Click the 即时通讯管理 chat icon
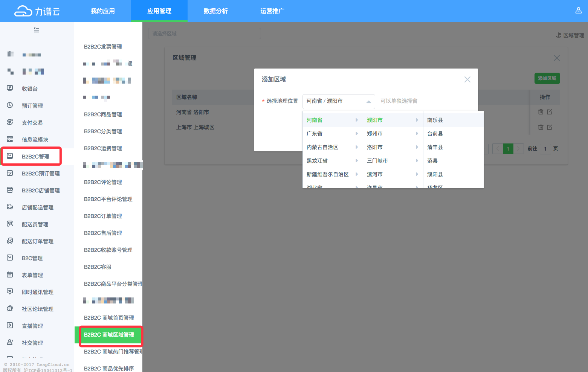 10,291
